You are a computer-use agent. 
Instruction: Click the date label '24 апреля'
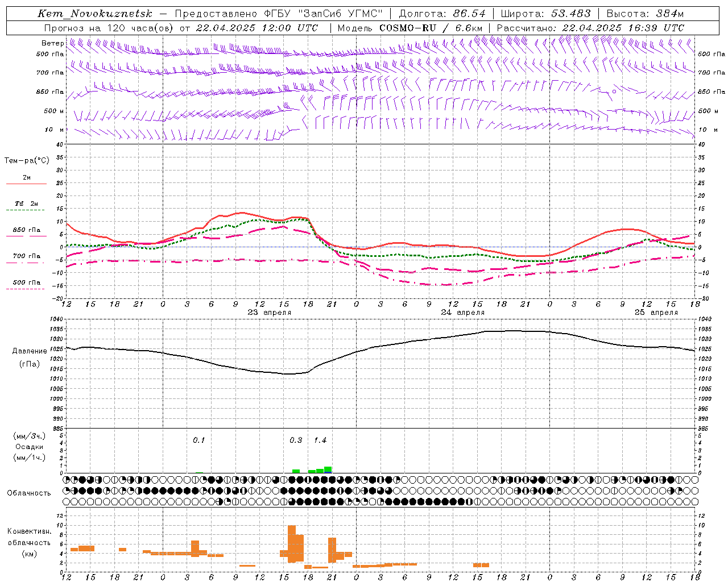[x=463, y=313]
